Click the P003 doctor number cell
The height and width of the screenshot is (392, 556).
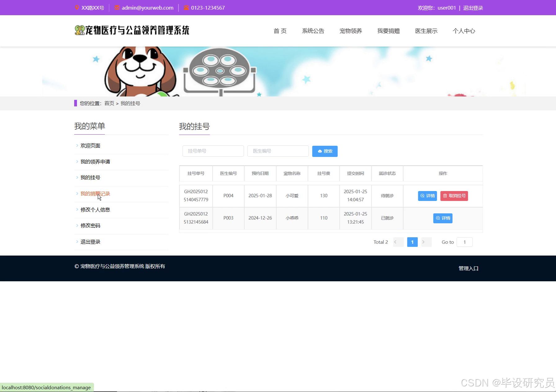point(228,218)
